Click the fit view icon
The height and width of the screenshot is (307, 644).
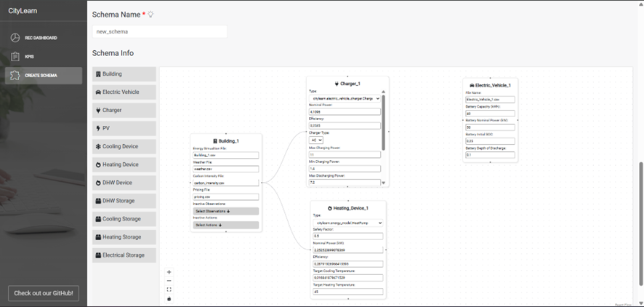(x=169, y=290)
